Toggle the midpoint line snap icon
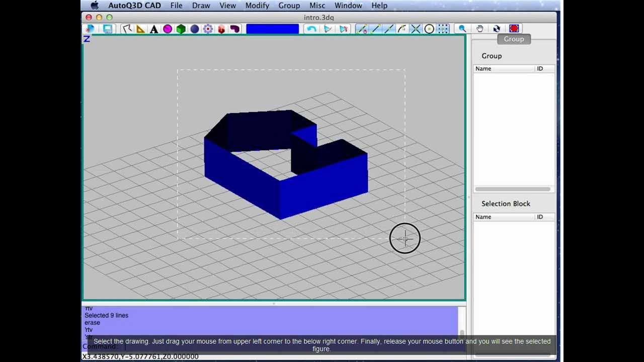This screenshot has height=362, width=644. [375, 29]
